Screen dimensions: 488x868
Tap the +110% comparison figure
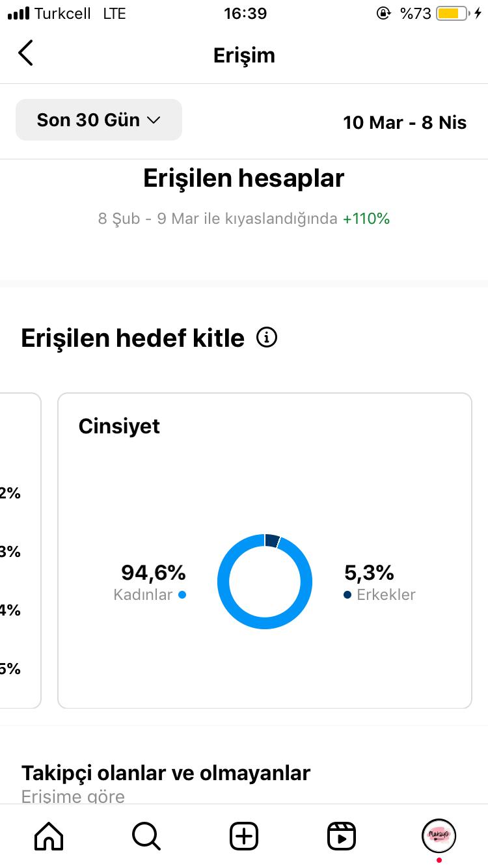point(366,219)
